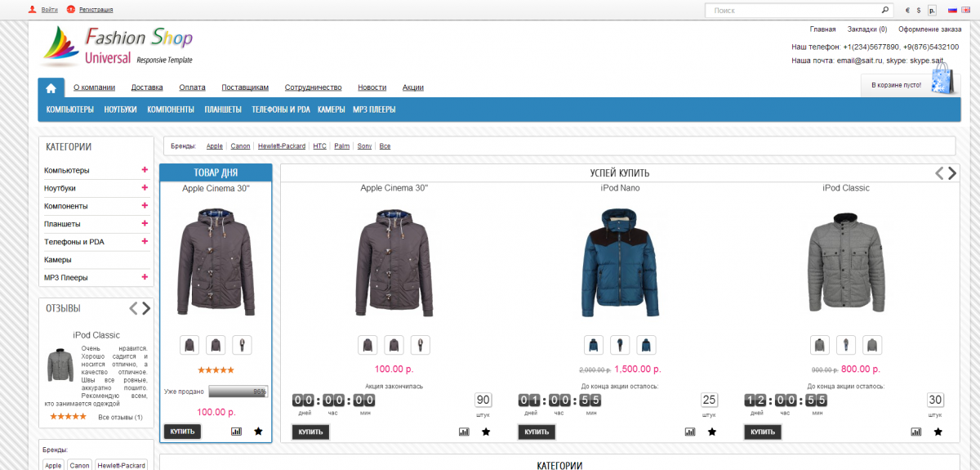Screen dimensions: 980x470
Task: Select the Russian flag language icon
Action: click(x=952, y=11)
